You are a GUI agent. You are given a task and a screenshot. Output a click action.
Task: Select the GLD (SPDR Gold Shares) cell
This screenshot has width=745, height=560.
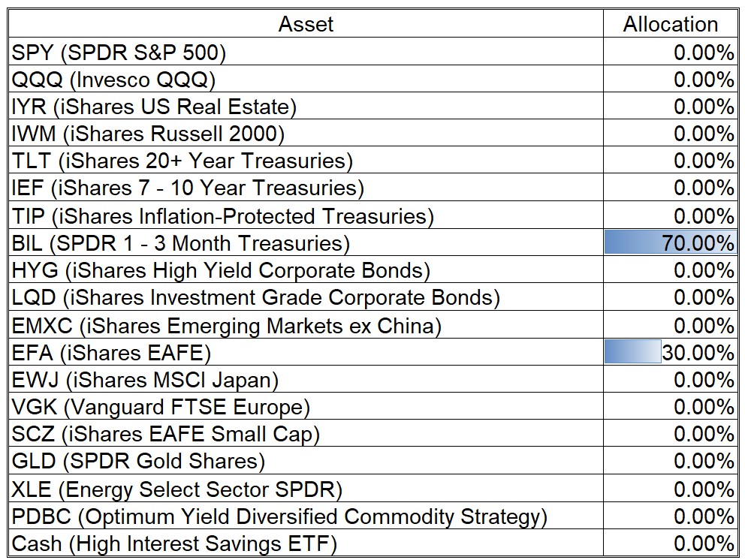click(138, 461)
